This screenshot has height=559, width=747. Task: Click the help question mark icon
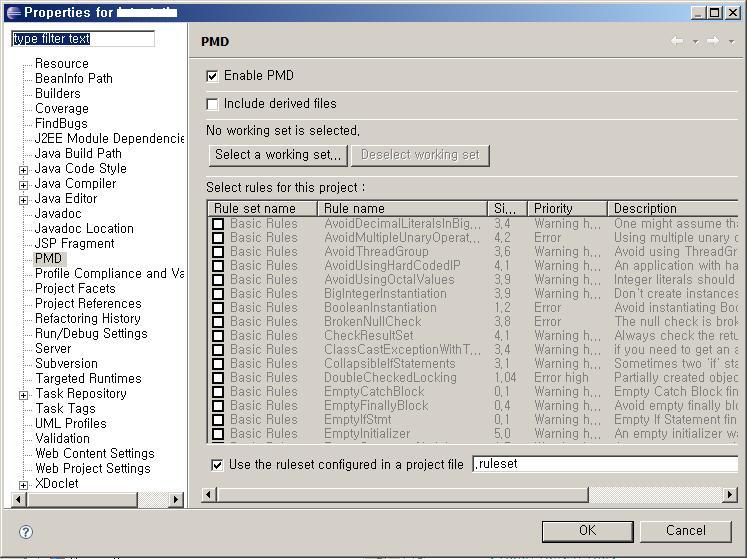click(26, 532)
